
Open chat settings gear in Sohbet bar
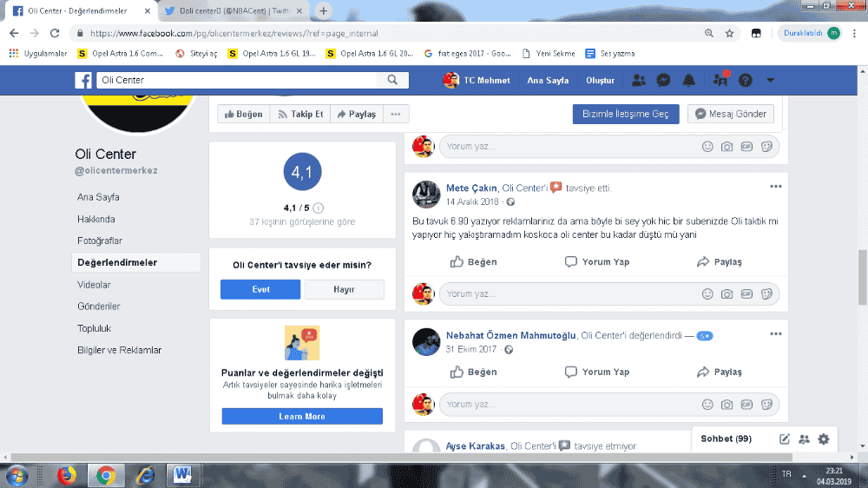(824, 439)
